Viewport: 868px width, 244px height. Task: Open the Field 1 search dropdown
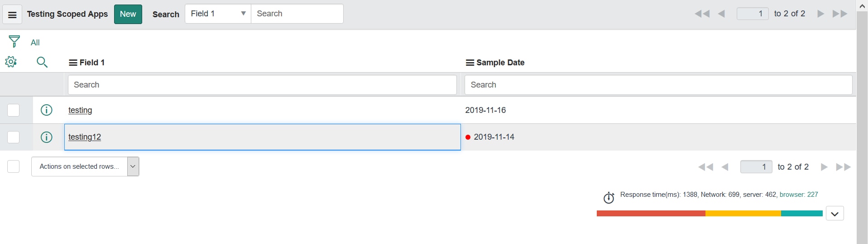coord(218,14)
